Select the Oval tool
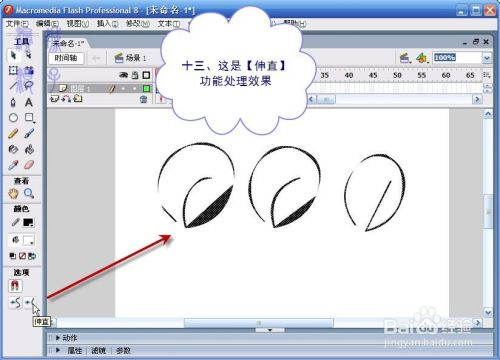Viewport: 500px width, 360px height. point(13,118)
